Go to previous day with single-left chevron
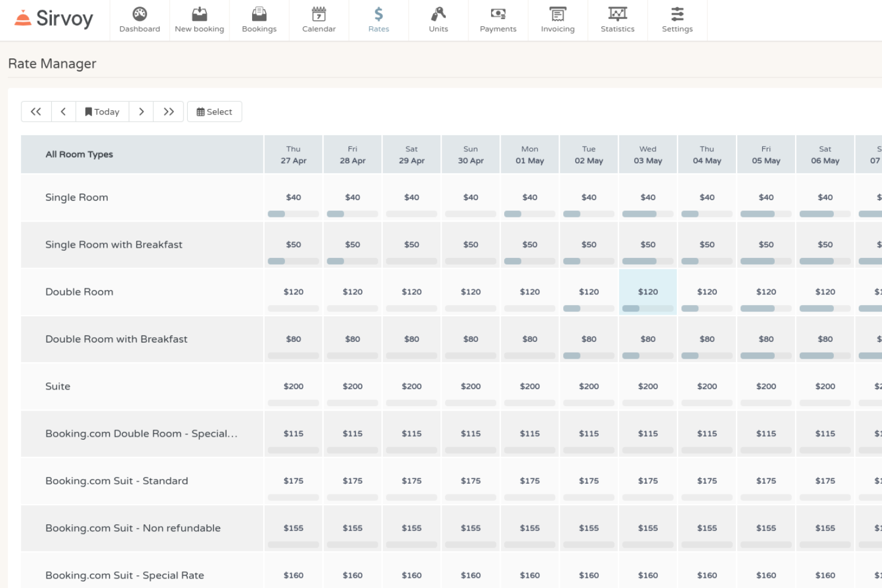Image resolution: width=882 pixels, height=588 pixels. point(63,111)
